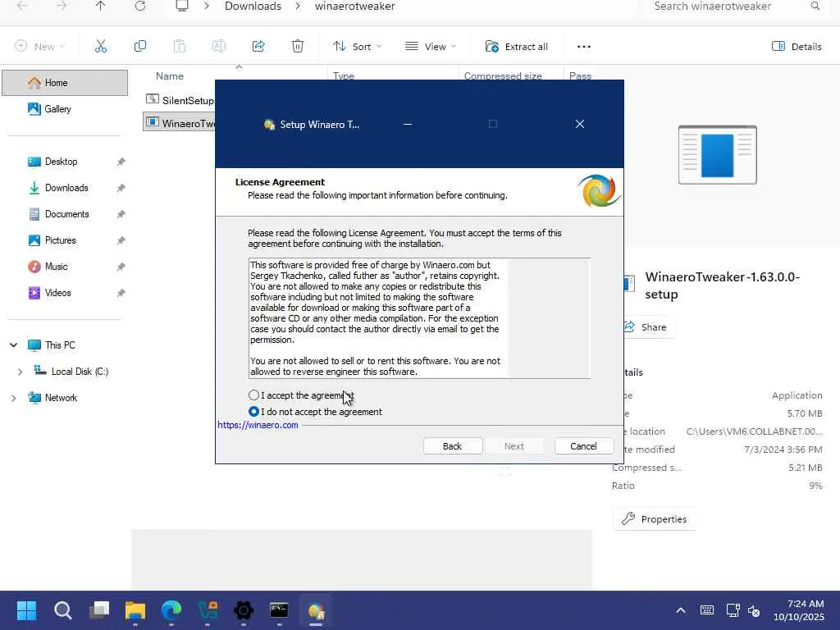Switch to Winaero setup taskbar icon
This screenshot has width=840, height=630.
point(316,610)
